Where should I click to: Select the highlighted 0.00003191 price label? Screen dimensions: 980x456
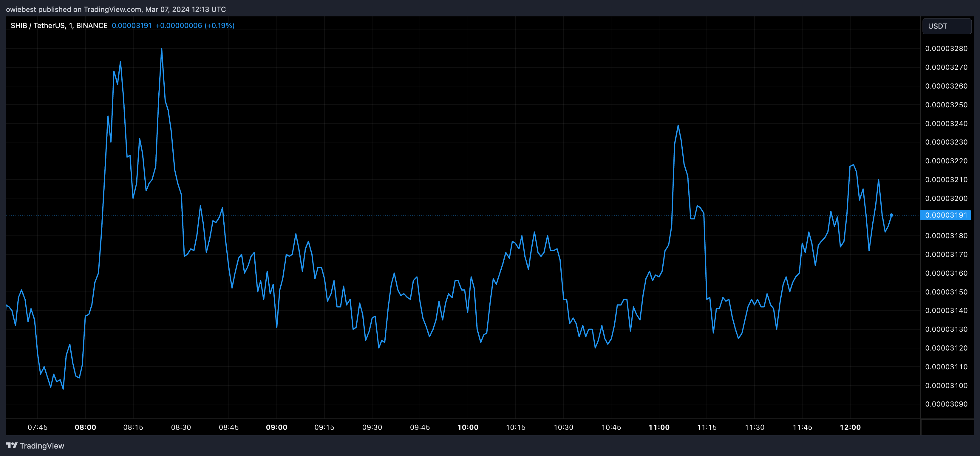[x=946, y=215]
